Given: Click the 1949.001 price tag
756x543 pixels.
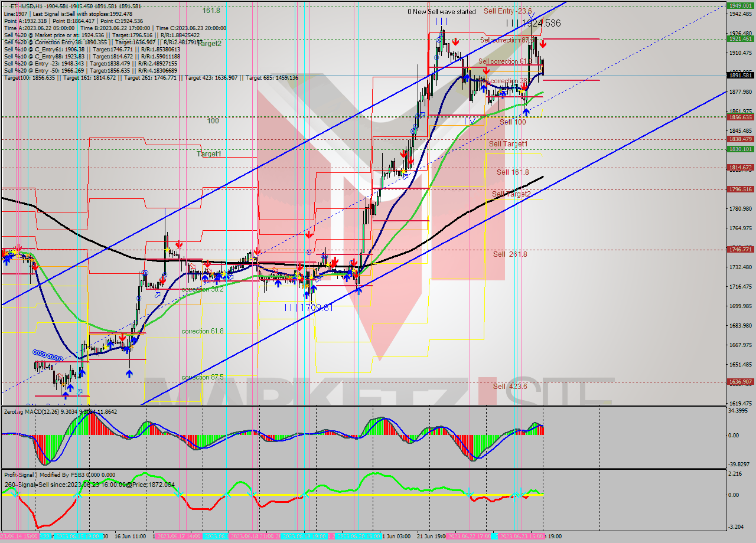Looking at the screenshot, I should (741, 5).
